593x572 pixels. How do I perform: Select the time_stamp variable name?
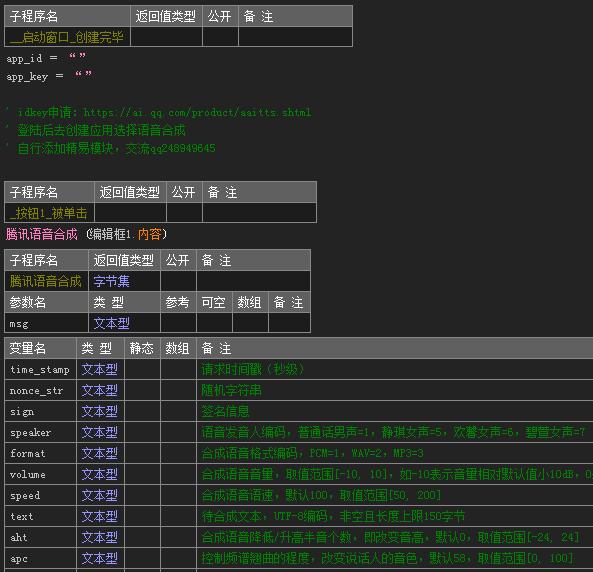tap(40, 369)
